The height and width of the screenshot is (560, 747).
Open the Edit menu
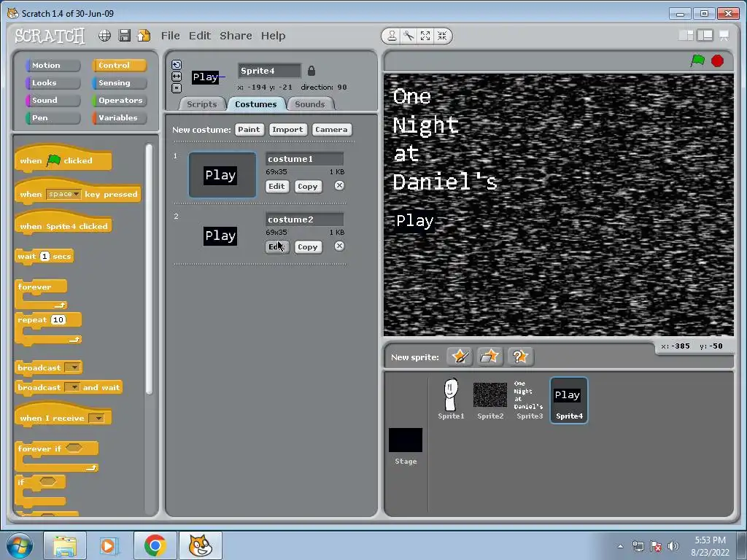(x=200, y=36)
